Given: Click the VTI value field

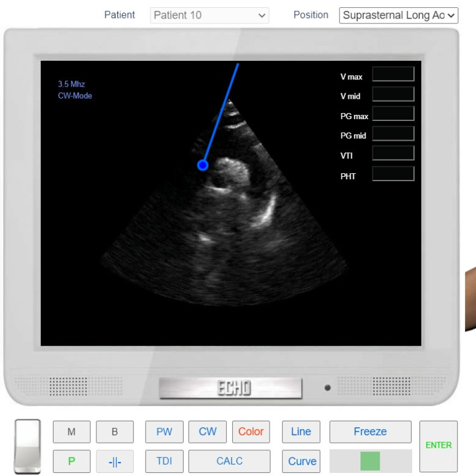Looking at the screenshot, I should coord(393,153).
